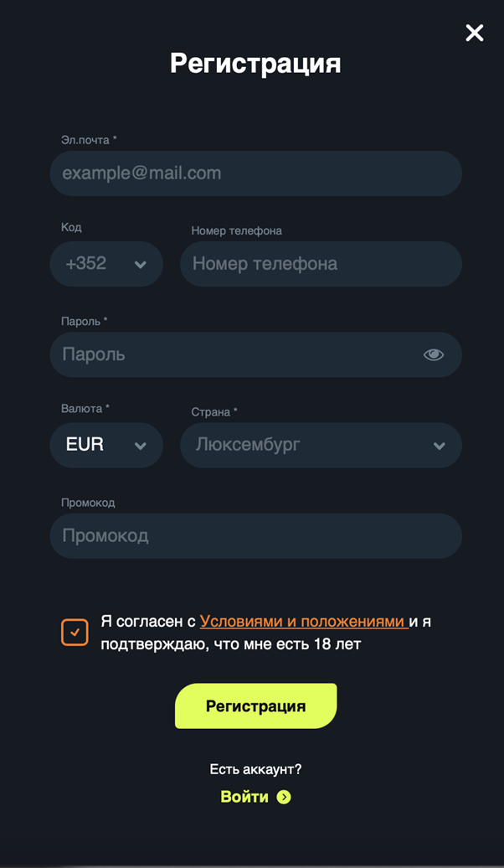Image resolution: width=504 pixels, height=868 pixels.
Task: Click the Регистрация heading at the top
Action: tap(255, 63)
